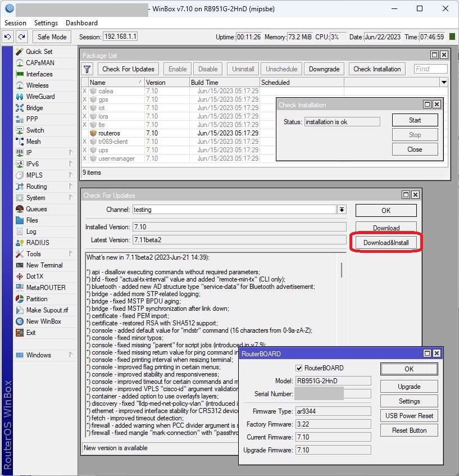Open the Settings menu
459x476 pixels.
(x=46, y=23)
